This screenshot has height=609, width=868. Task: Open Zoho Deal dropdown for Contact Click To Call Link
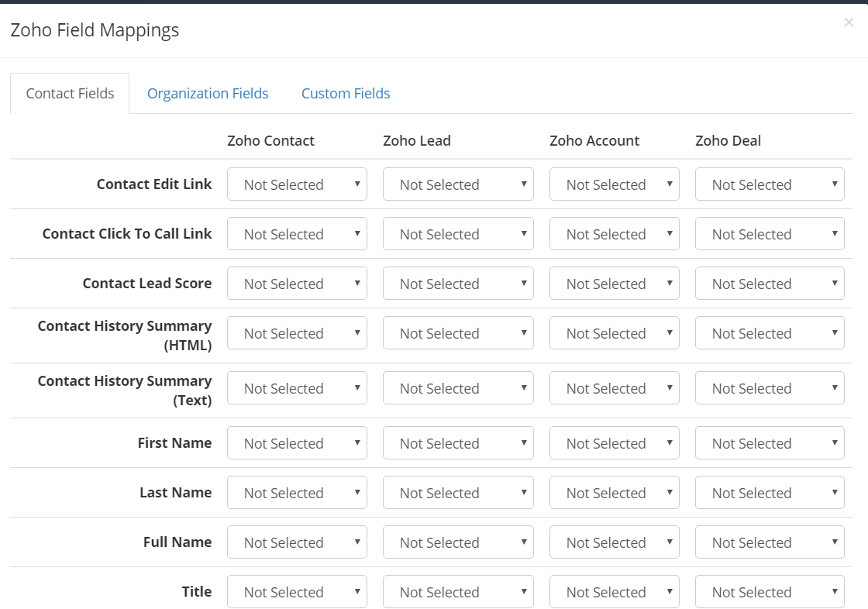770,234
